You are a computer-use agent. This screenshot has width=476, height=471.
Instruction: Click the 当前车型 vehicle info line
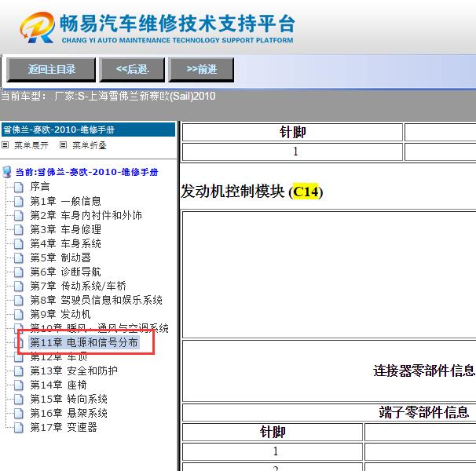click(x=108, y=97)
